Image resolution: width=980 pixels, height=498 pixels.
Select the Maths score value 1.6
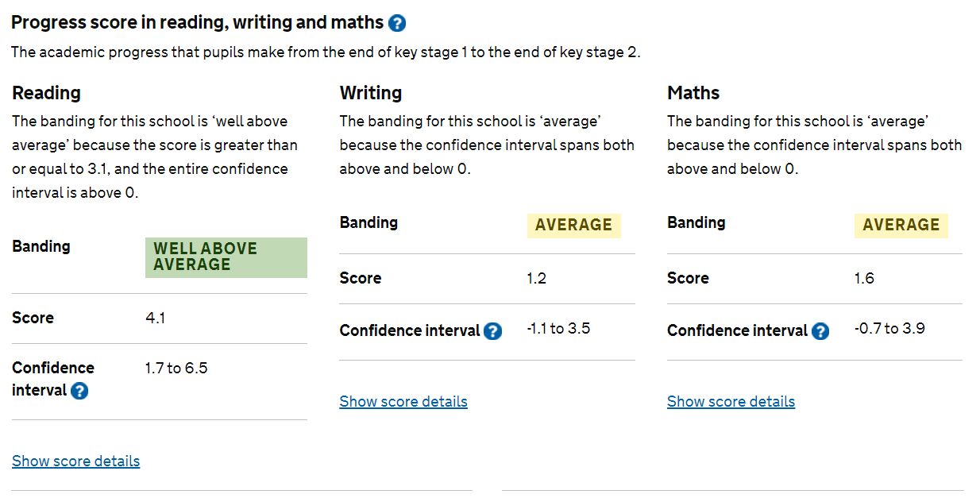click(864, 279)
